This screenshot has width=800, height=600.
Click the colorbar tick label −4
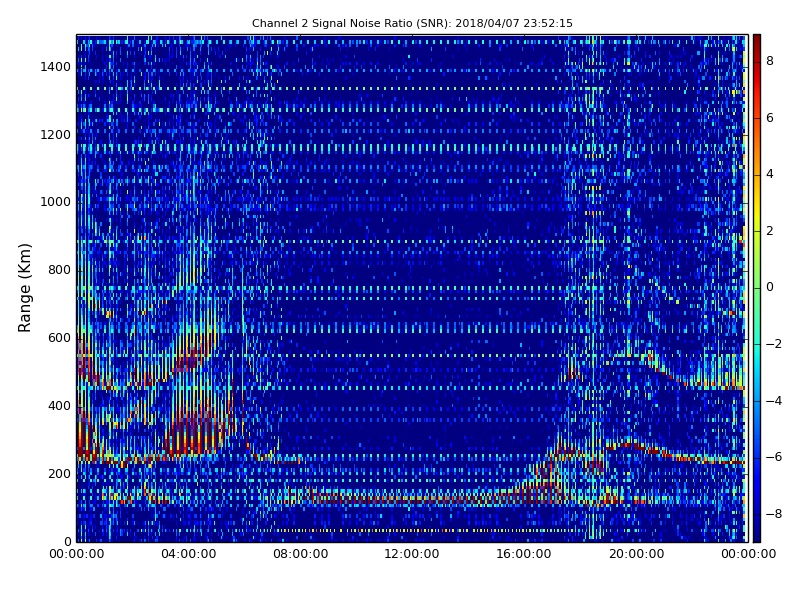point(773,401)
